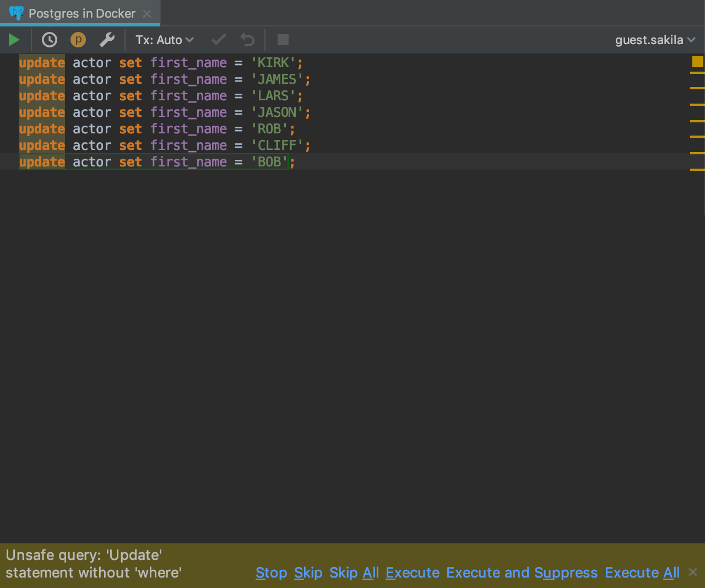Expand the guest.sakila schema selector
Screen dimensions: 705x588
655,40
